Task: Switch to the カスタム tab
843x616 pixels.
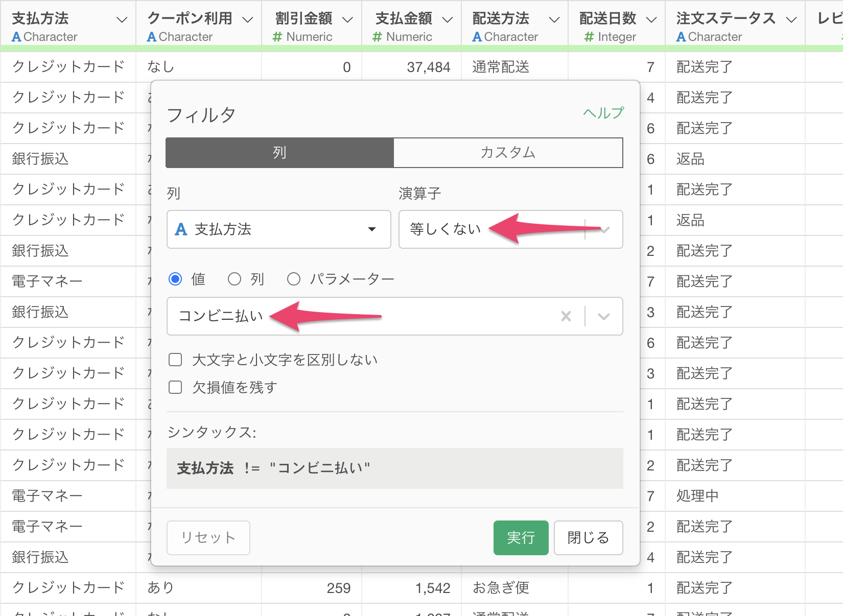Action: [x=508, y=153]
